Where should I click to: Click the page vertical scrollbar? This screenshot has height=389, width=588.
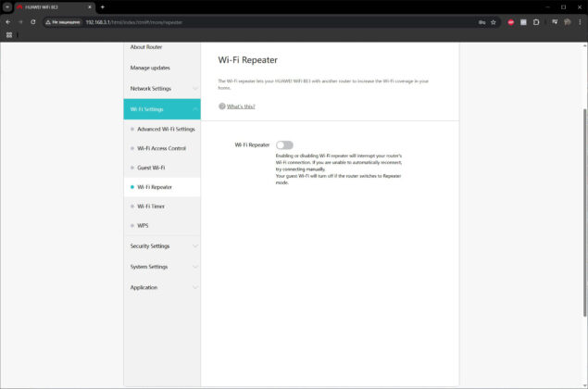[x=585, y=212]
